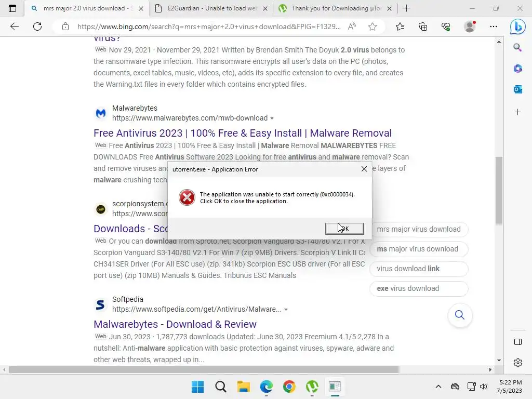The image size is (532, 399).
Task: Open the Favorites list icon
Action: pyautogui.click(x=400, y=26)
